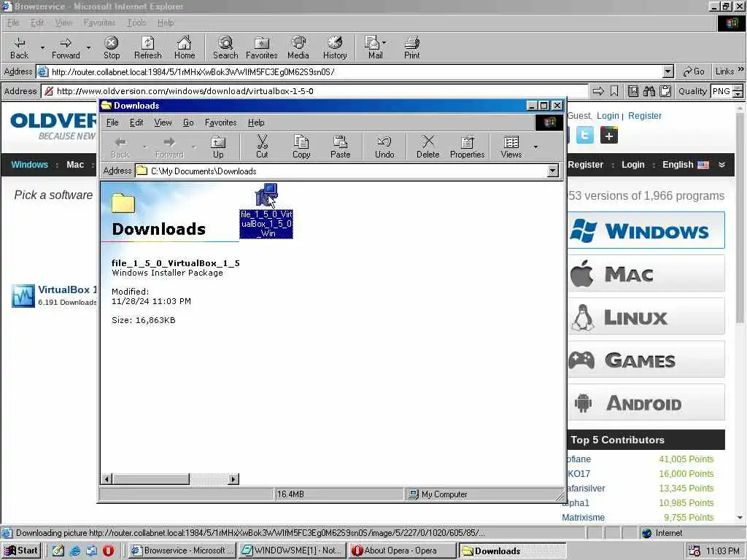747x560 pixels.
Task: Click the Browservice bookmark ribbon icon
Action: pos(614,91)
